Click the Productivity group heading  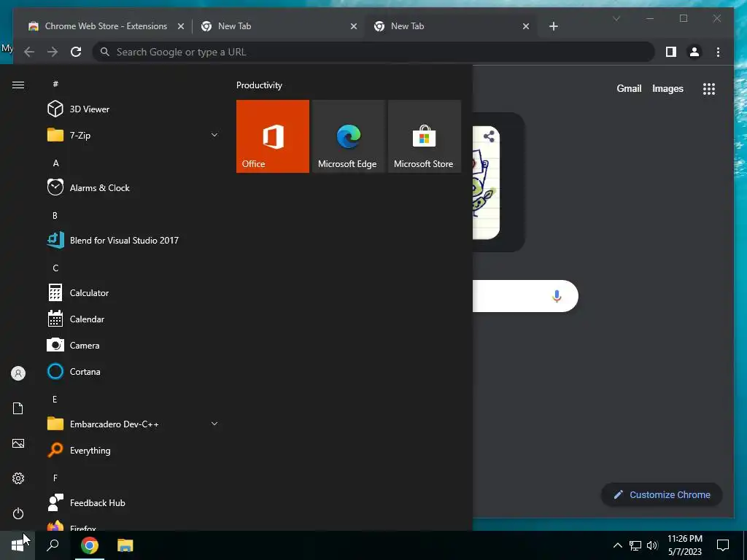pos(259,85)
